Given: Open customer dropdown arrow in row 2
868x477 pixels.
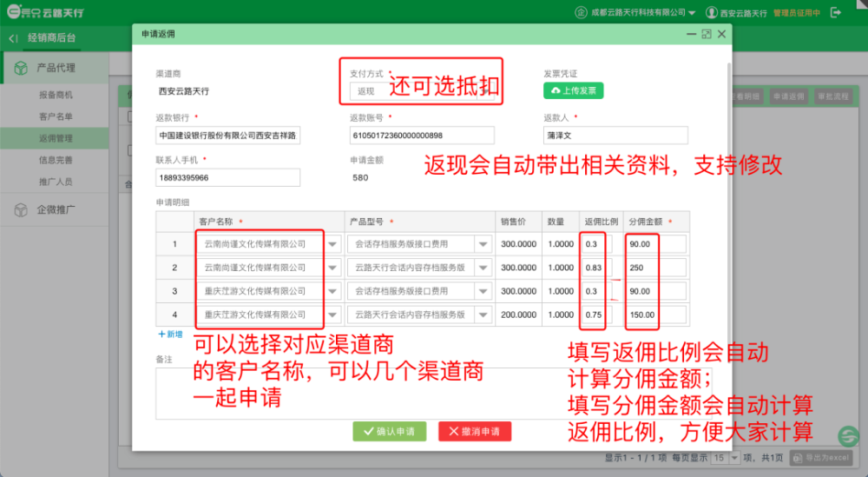Looking at the screenshot, I should 332,268.
